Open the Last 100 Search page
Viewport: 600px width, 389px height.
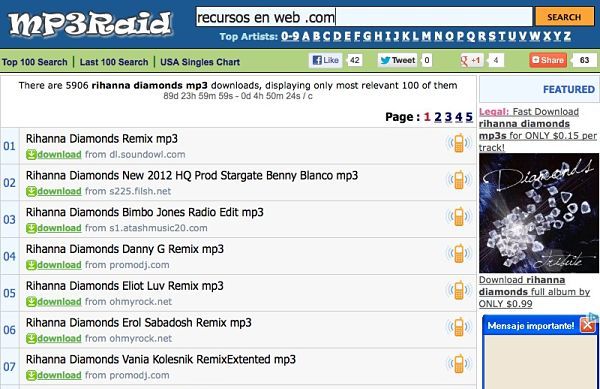point(114,62)
